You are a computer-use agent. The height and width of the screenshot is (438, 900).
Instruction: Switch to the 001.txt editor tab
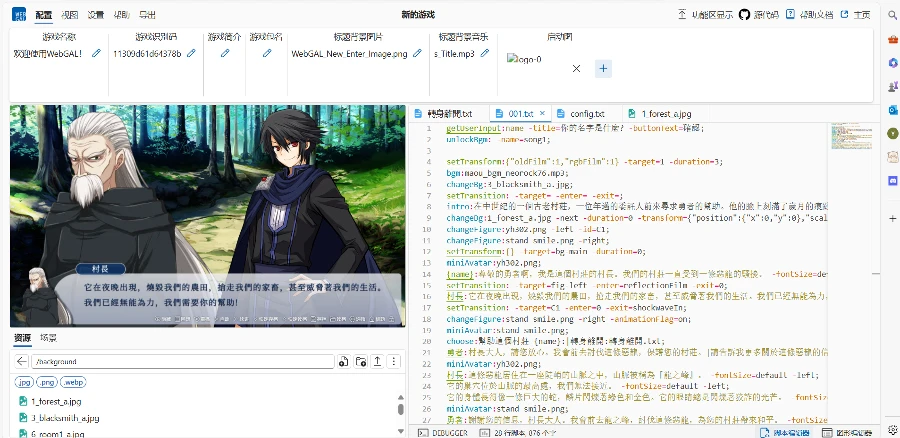[521, 114]
